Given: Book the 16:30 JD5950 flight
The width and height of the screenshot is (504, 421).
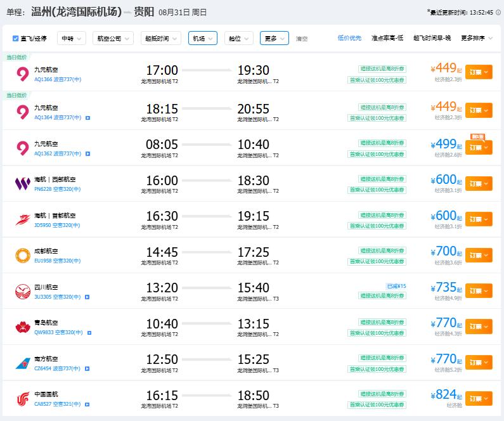Looking at the screenshot, I should (x=479, y=219).
